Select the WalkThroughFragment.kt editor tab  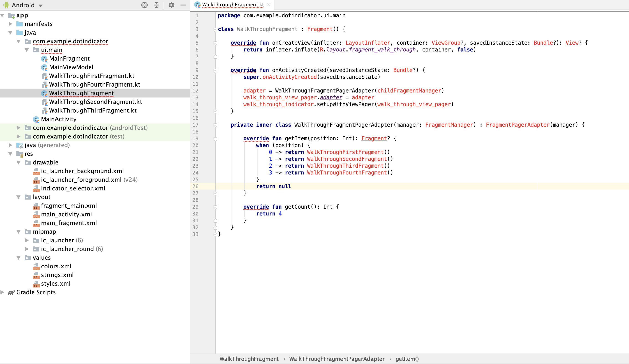tap(233, 5)
